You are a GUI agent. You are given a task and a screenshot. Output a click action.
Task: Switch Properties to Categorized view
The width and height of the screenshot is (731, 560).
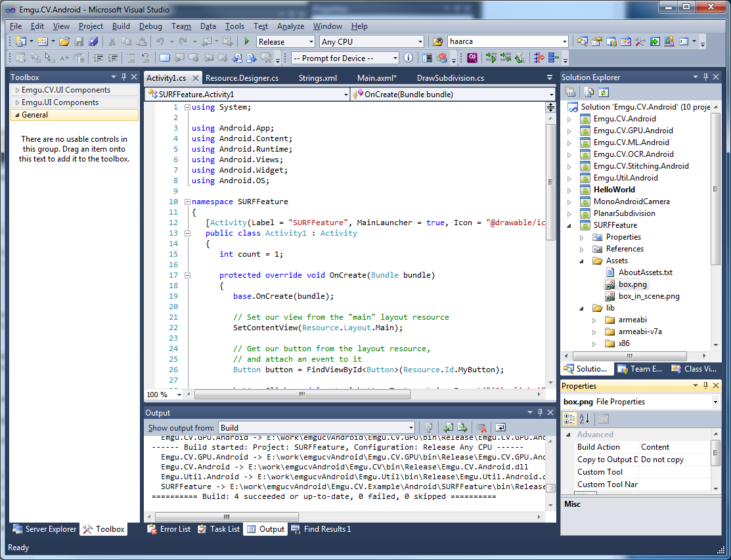[x=569, y=419]
